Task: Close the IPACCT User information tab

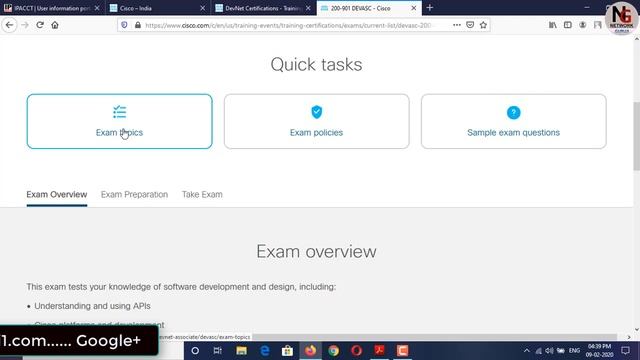Action: [97, 8]
